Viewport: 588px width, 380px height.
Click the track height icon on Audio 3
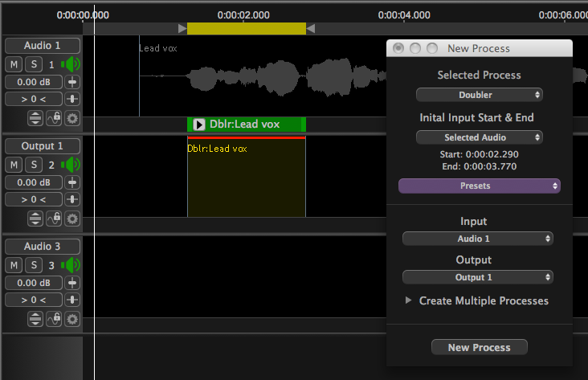point(36,319)
